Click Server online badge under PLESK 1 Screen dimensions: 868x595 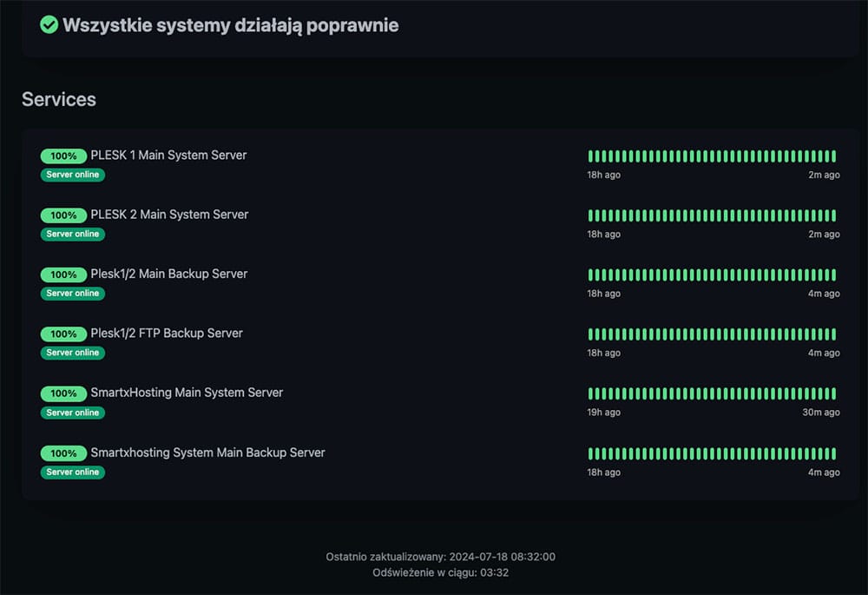[73, 175]
